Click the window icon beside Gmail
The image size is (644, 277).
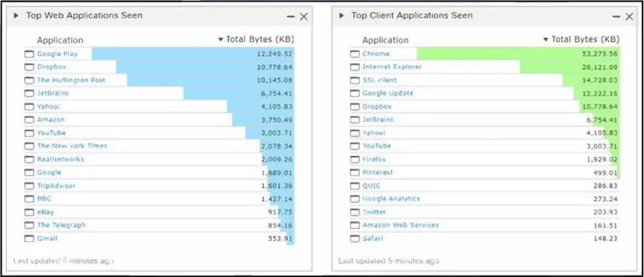(29, 239)
